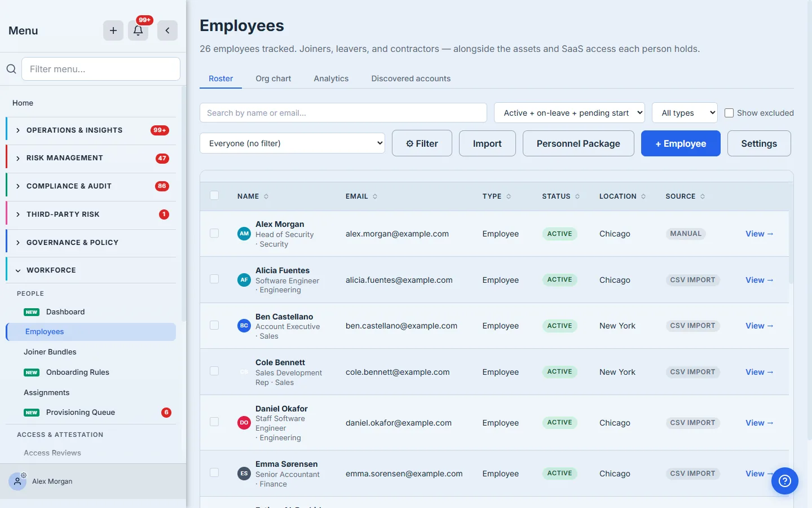Image resolution: width=812 pixels, height=508 pixels.
Task: Sort by Location column sort arrows
Action: pyautogui.click(x=643, y=196)
